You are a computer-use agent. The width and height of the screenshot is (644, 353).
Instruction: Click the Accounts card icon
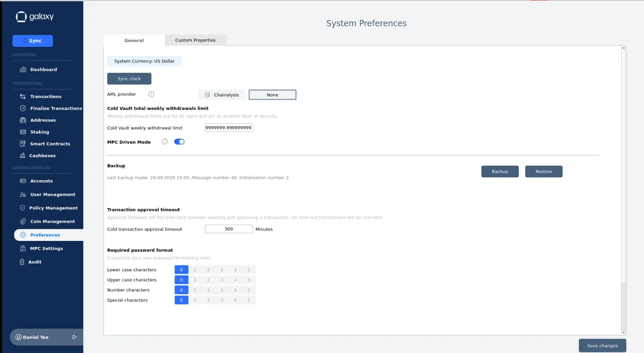click(x=23, y=181)
